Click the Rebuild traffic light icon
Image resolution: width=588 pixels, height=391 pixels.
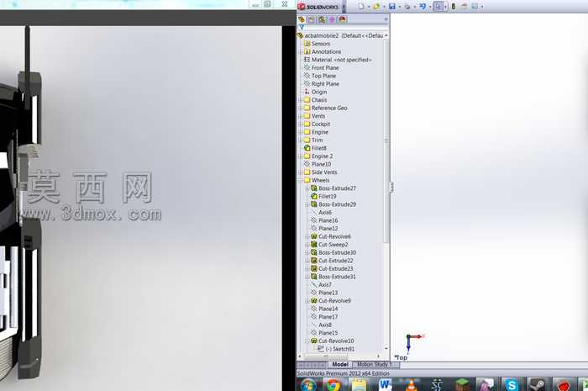coord(454,7)
